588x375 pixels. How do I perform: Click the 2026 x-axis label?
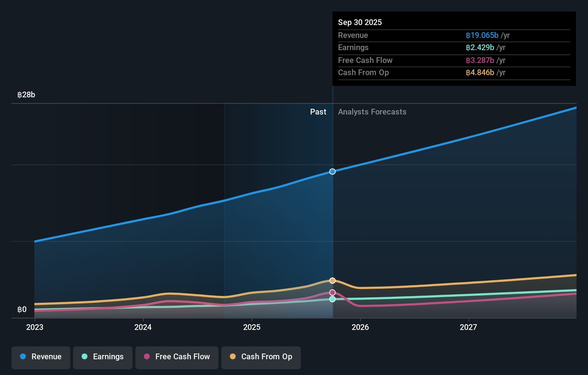360,327
